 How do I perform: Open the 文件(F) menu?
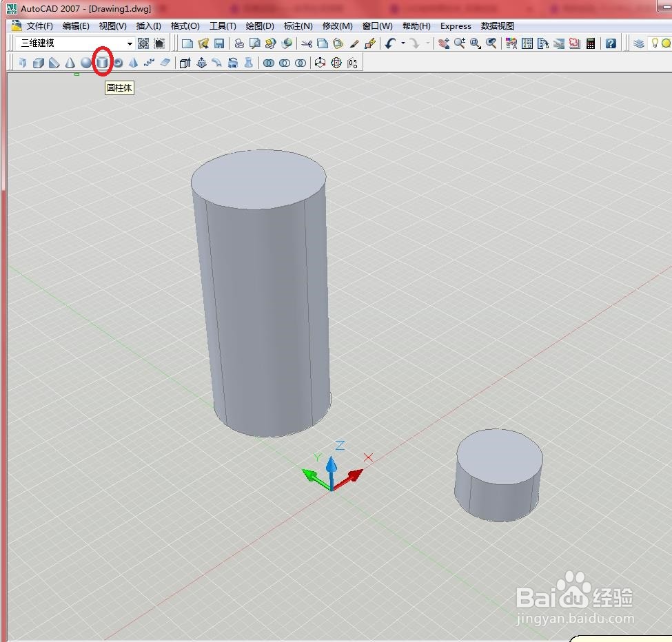(x=39, y=26)
